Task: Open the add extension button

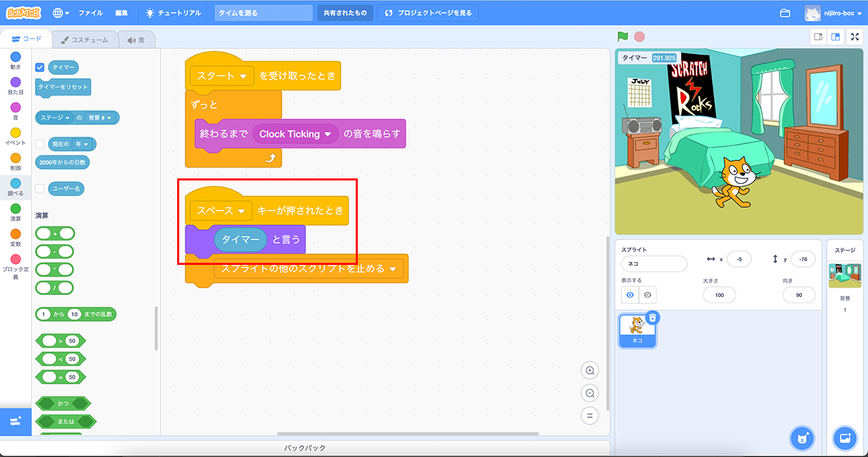Action: 15,421
